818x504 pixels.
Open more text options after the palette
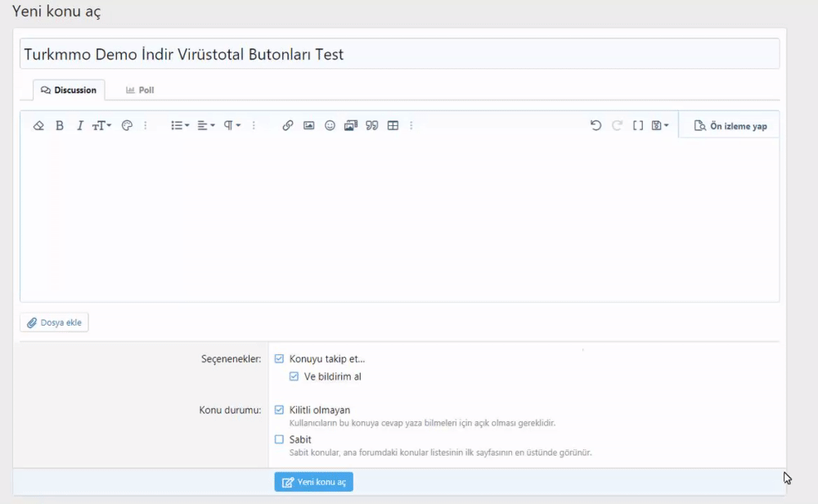[x=146, y=126]
